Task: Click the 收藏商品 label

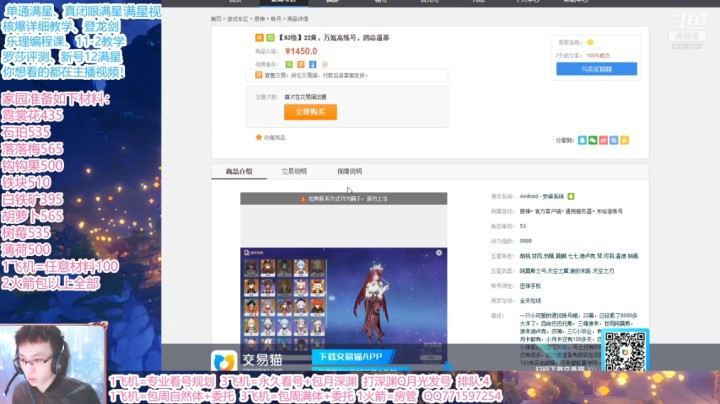Action: coord(275,138)
